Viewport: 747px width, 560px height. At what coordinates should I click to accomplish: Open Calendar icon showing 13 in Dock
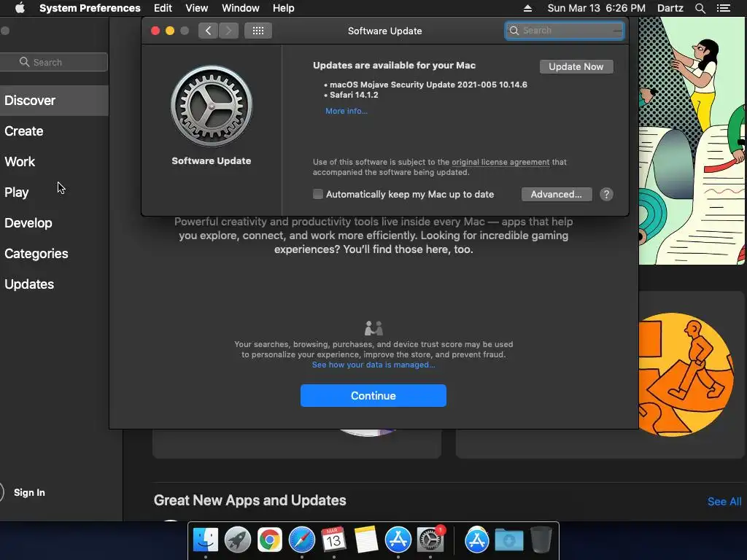[333, 540]
